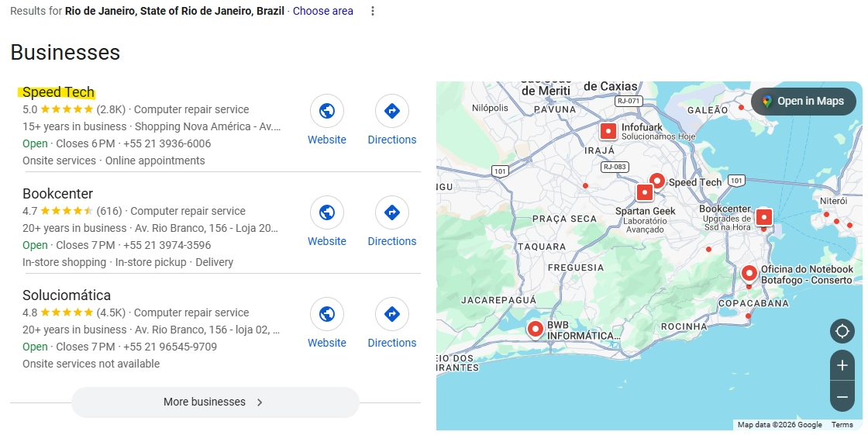868x442 pixels.
Task: Get directions to Bookcenter
Action: (392, 212)
